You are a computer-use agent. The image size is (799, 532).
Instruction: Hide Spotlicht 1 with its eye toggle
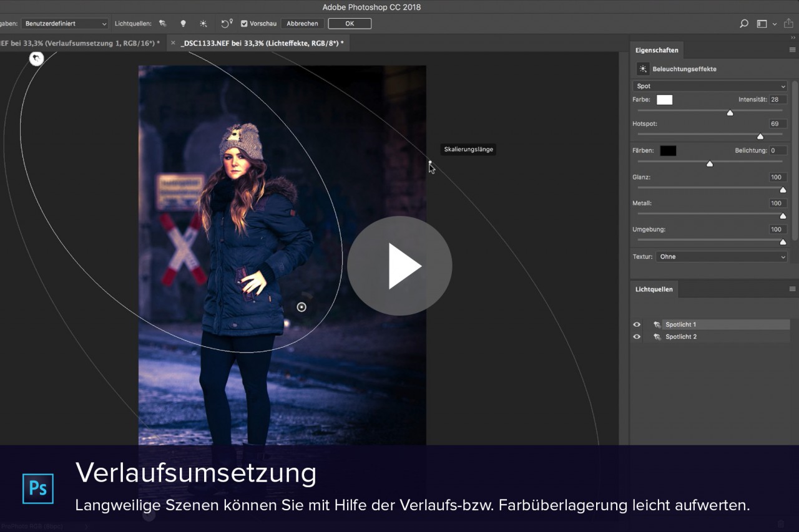click(636, 324)
